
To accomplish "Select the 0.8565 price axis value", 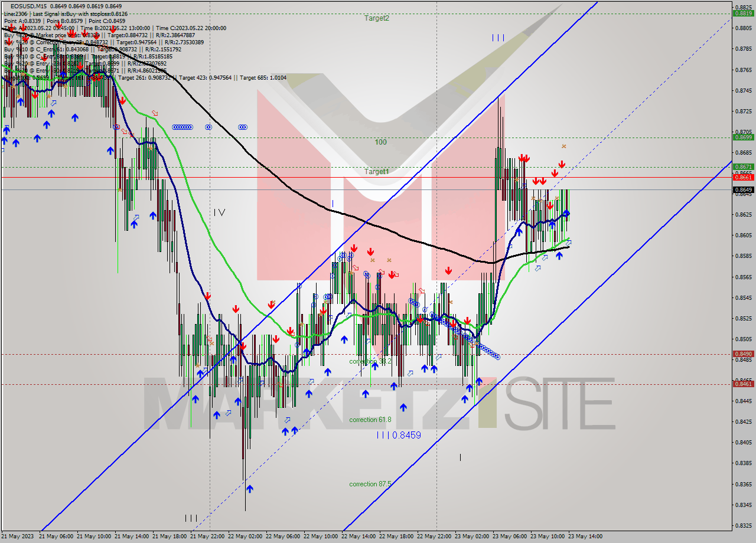I will (742, 276).
